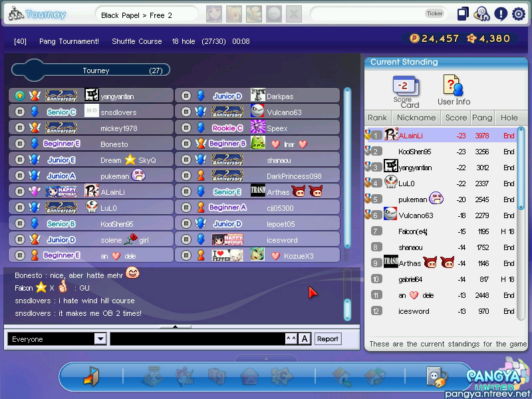Click the LuL0 skull avatar in player list
The height and width of the screenshot is (399, 532).
92,207
